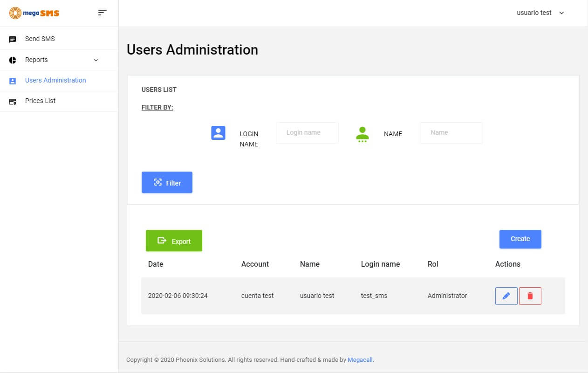Focus the Name filter input field
The width and height of the screenshot is (588, 373).
click(x=451, y=133)
